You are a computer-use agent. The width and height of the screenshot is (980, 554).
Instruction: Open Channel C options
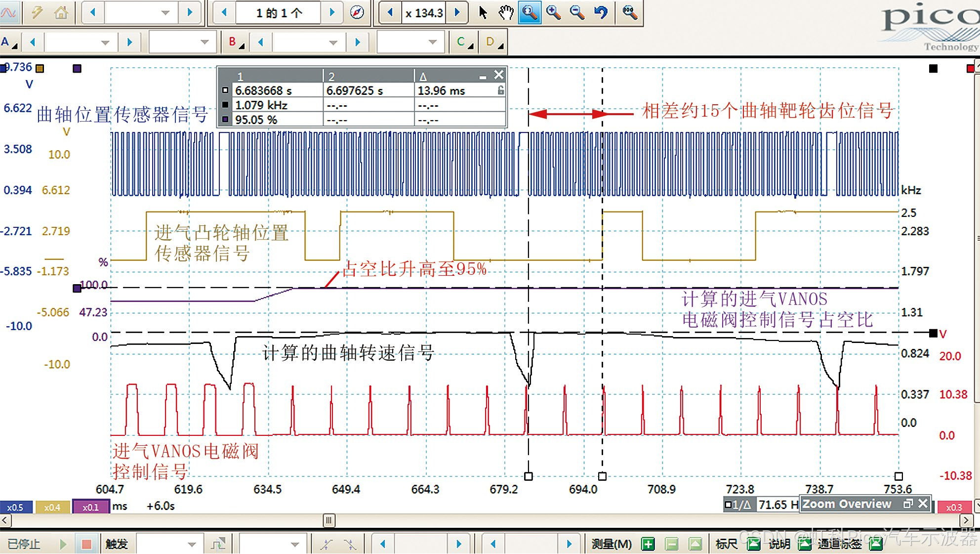(464, 43)
